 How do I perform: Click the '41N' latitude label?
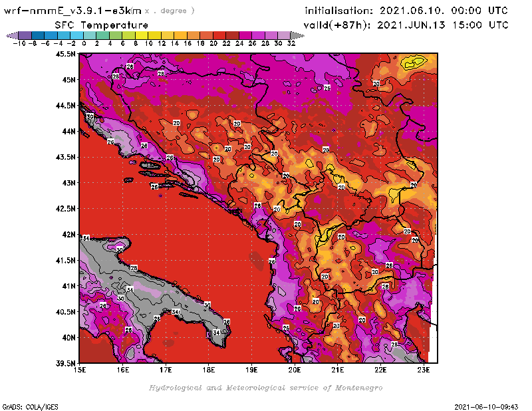click(68, 286)
